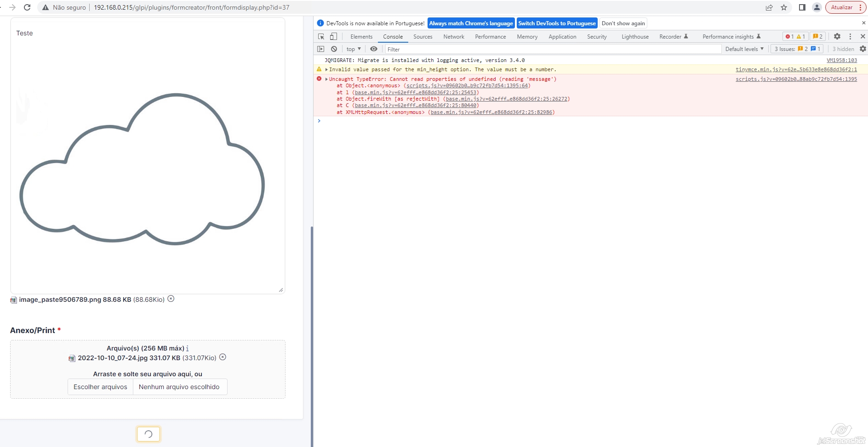Viewport: 868px width, 447px height.
Task: Toggle the device toolbar icon
Action: (333, 36)
